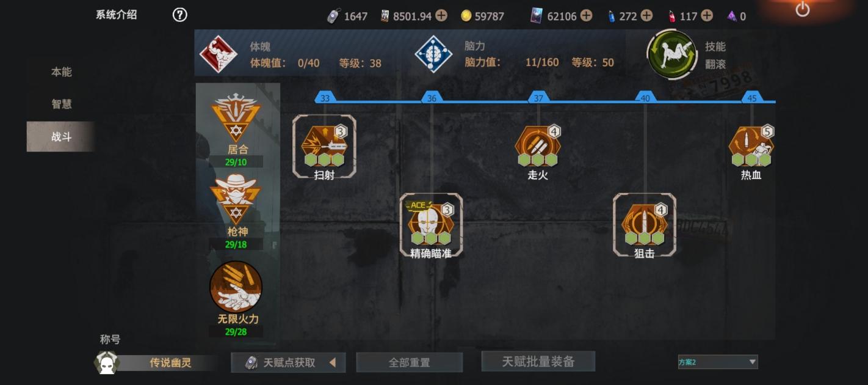
Task: Select the 战斗 tab
Action: [x=61, y=136]
